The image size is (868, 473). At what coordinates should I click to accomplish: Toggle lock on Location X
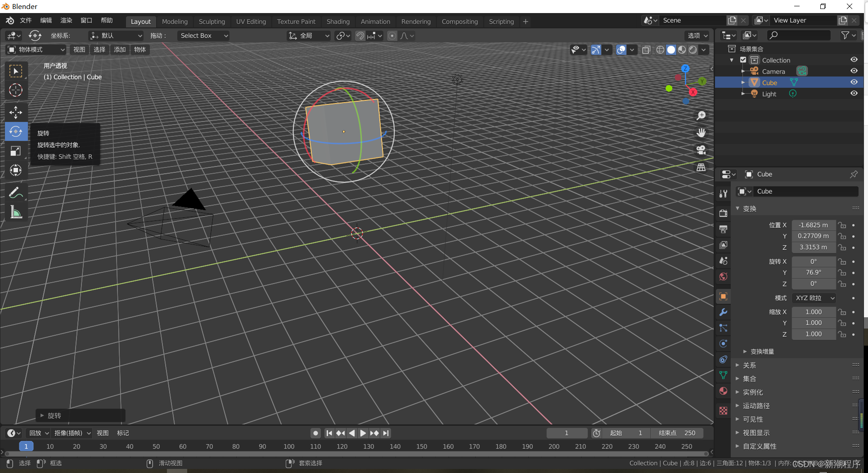coord(842,225)
